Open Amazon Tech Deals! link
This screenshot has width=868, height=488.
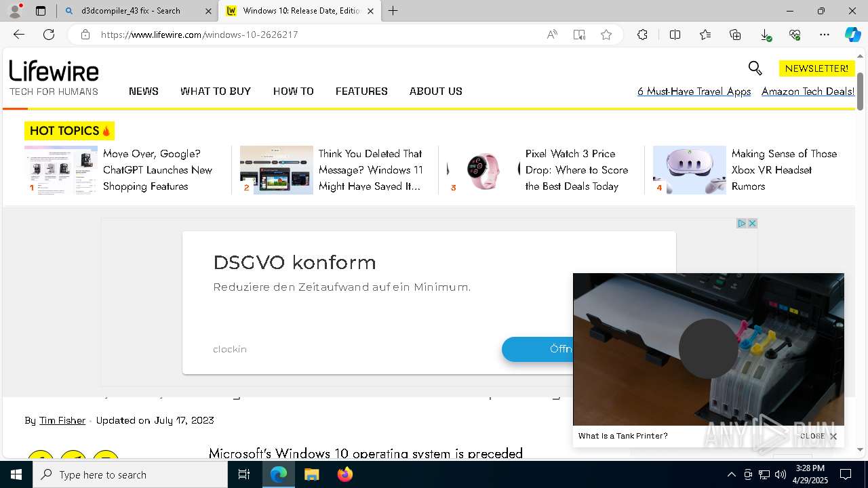click(x=808, y=91)
